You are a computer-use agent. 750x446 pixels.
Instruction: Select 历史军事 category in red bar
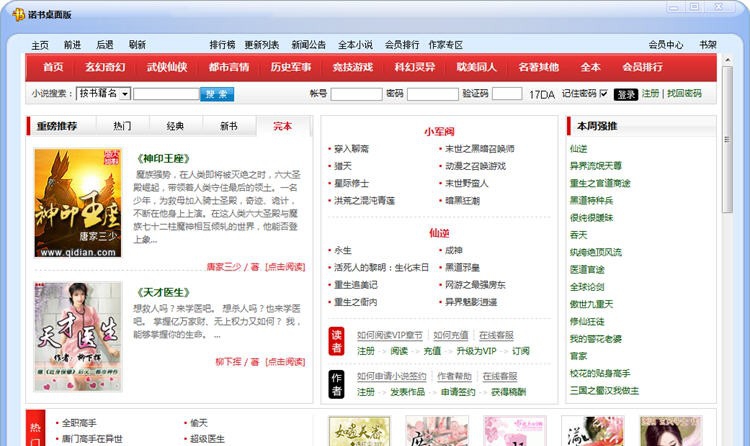tap(291, 67)
